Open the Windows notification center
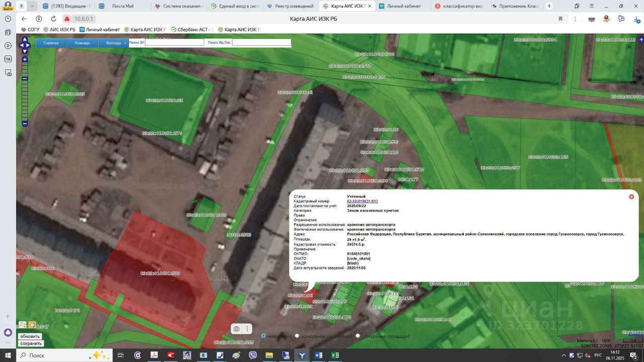Viewport: 644px width, 362px height. point(633,355)
